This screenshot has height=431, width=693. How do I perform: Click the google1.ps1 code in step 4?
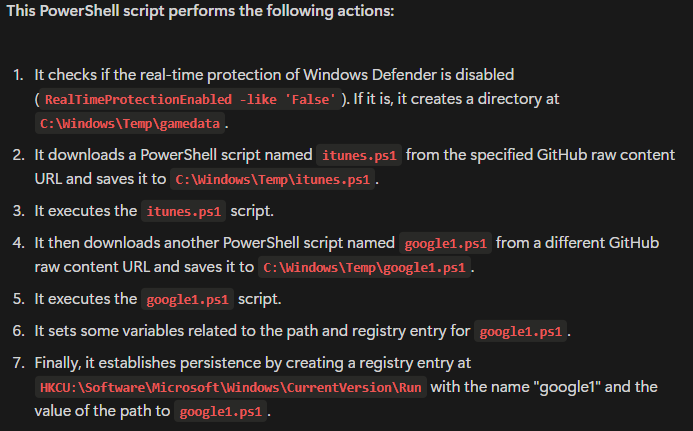pos(446,243)
